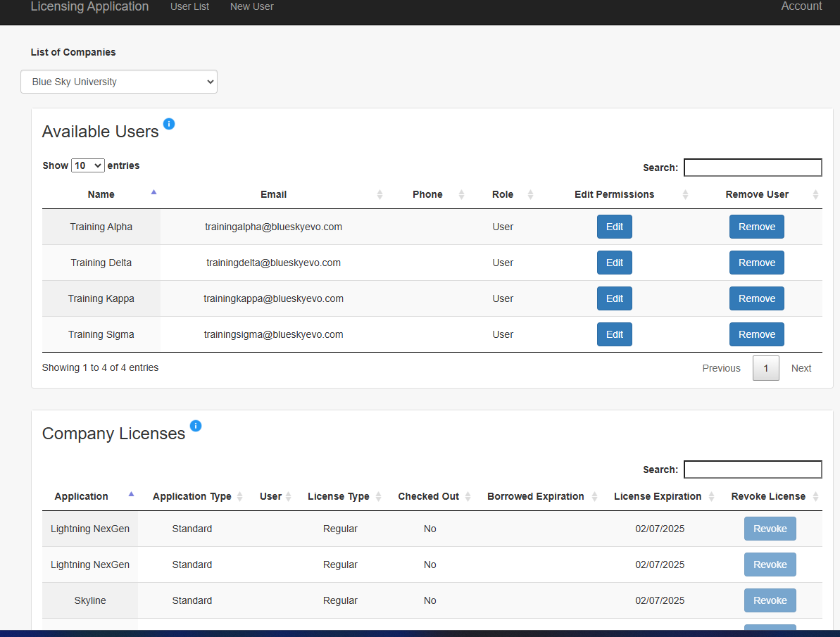Select trainingalpha@blueskyevo.com email cell
840x637 pixels.
(273, 227)
